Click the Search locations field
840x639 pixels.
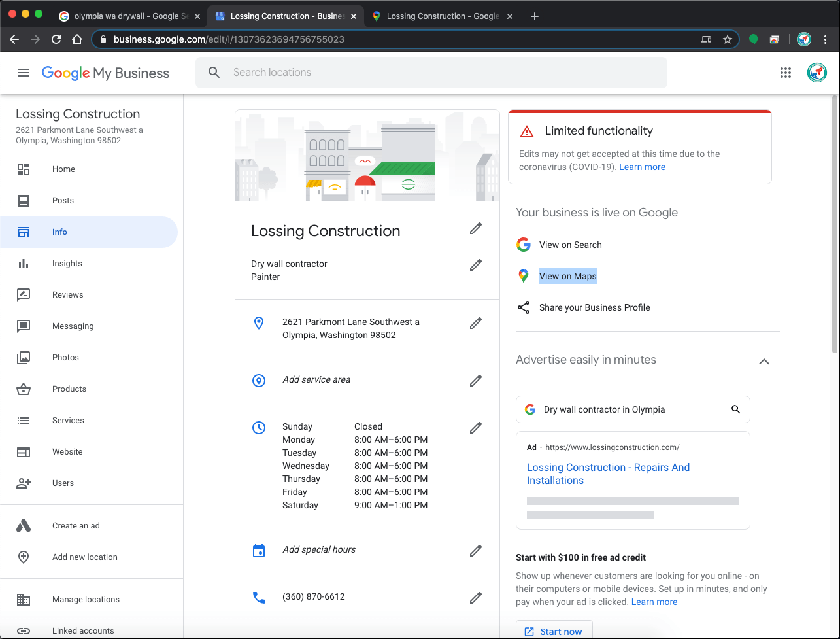click(x=431, y=73)
